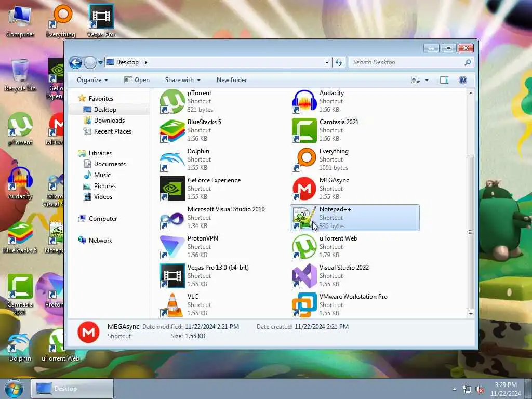Click the Desktop breadcrumb arrow in address bar
The width and height of the screenshot is (532, 399).
pyautogui.click(x=146, y=62)
